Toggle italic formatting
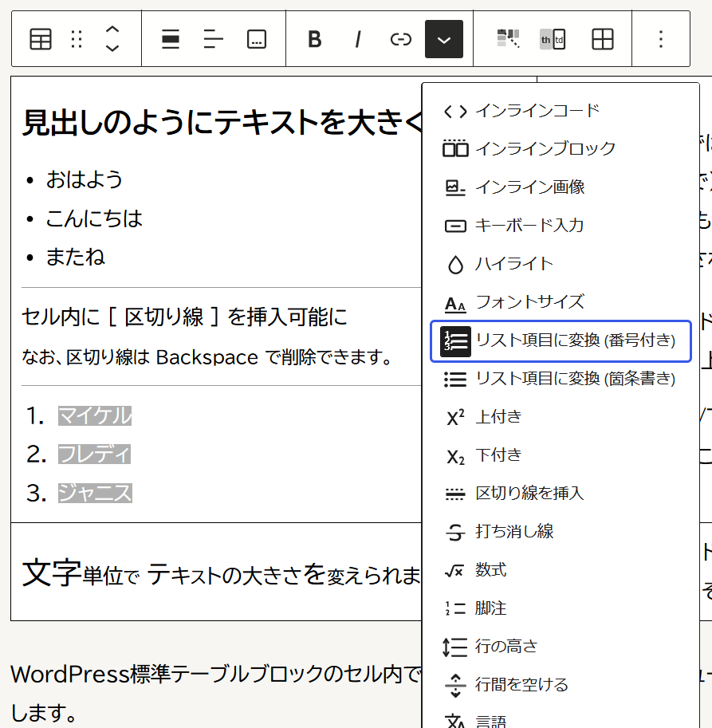 pos(357,39)
